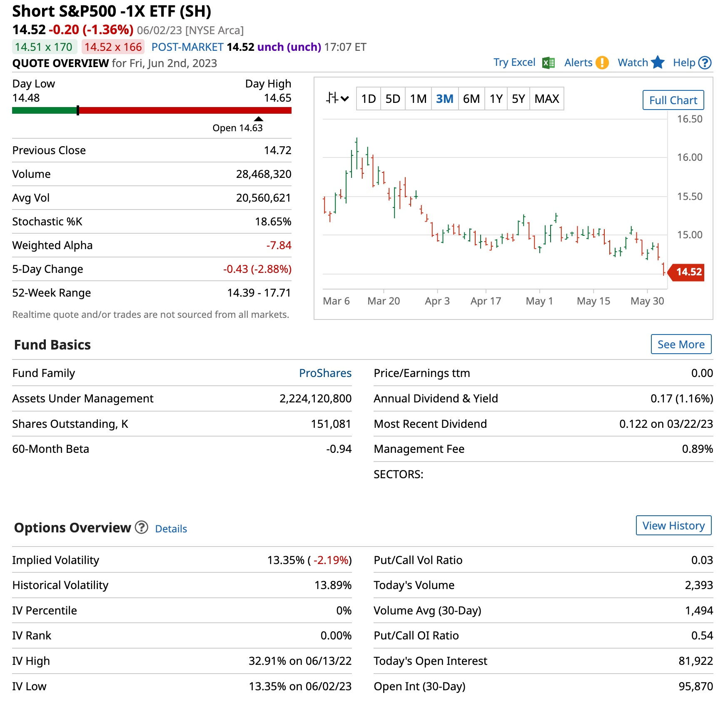The image size is (728, 709).
Task: Open the Try Excel link
Action: click(x=514, y=62)
